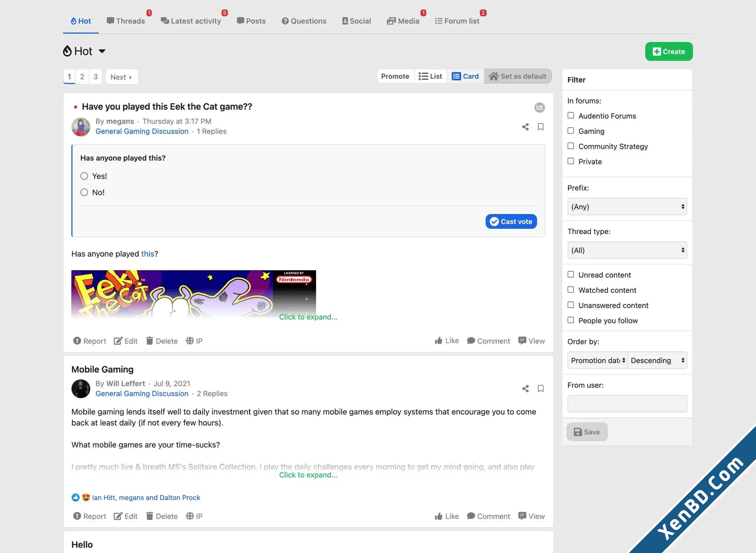
Task: Expand the Eek the Cat post content
Action: (x=308, y=317)
